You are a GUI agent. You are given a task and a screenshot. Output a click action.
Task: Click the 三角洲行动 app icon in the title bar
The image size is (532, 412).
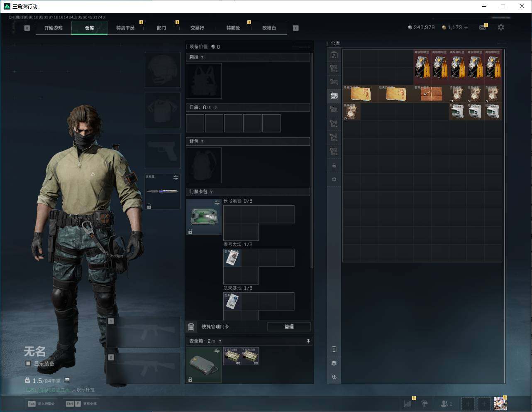[x=7, y=6]
